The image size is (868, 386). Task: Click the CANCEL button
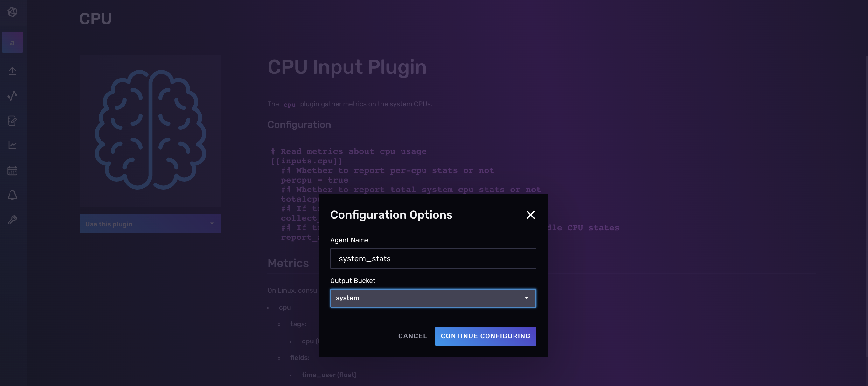click(x=412, y=336)
